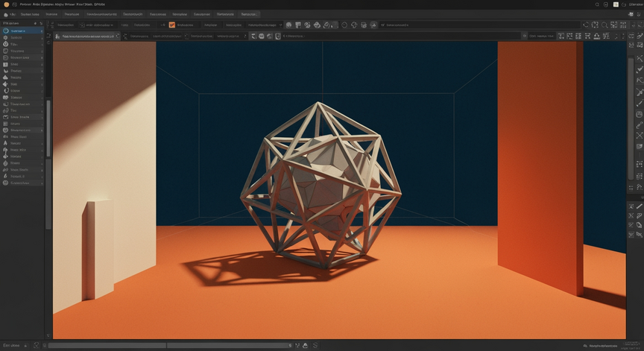Select the geodesic wireframe object in the viewport

(x=321, y=185)
